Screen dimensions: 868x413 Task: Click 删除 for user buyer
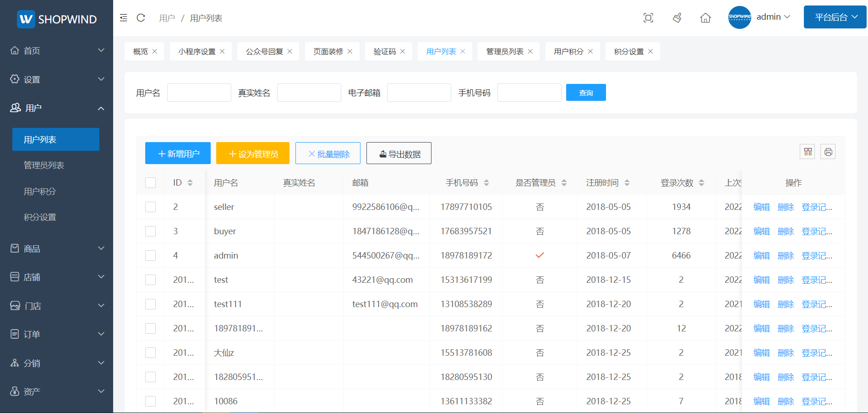(x=786, y=231)
